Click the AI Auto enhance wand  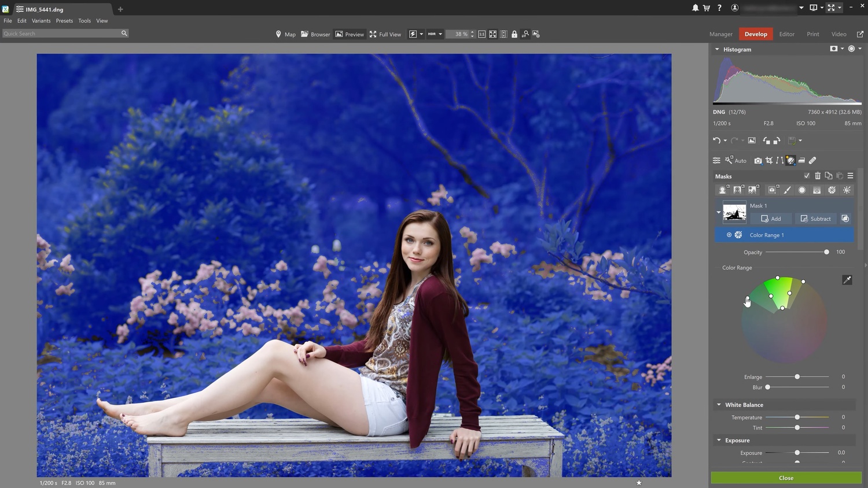(735, 160)
